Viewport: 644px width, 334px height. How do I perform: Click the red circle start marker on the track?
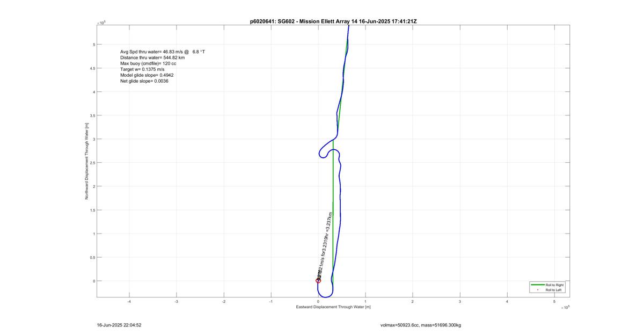tap(318, 281)
